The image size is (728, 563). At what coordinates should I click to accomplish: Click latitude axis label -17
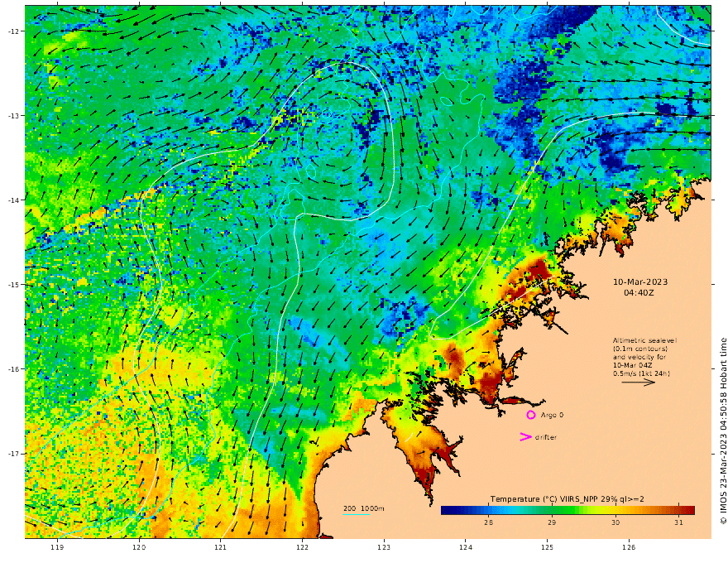13,454
